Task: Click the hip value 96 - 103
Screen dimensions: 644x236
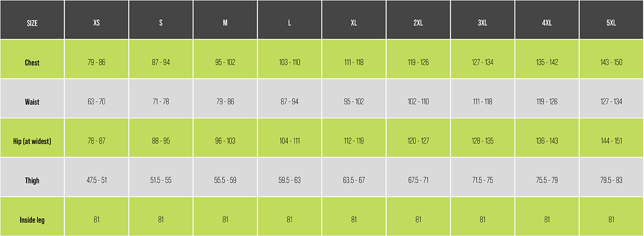Action: [225, 141]
